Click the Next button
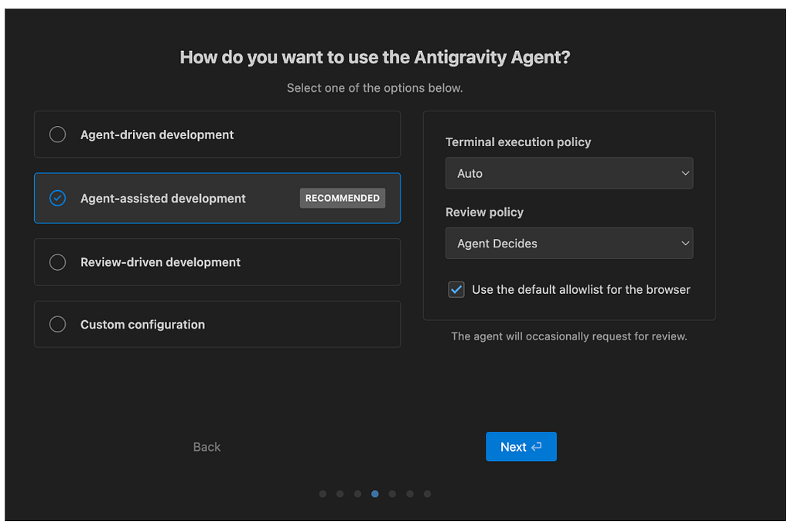 [x=521, y=447]
